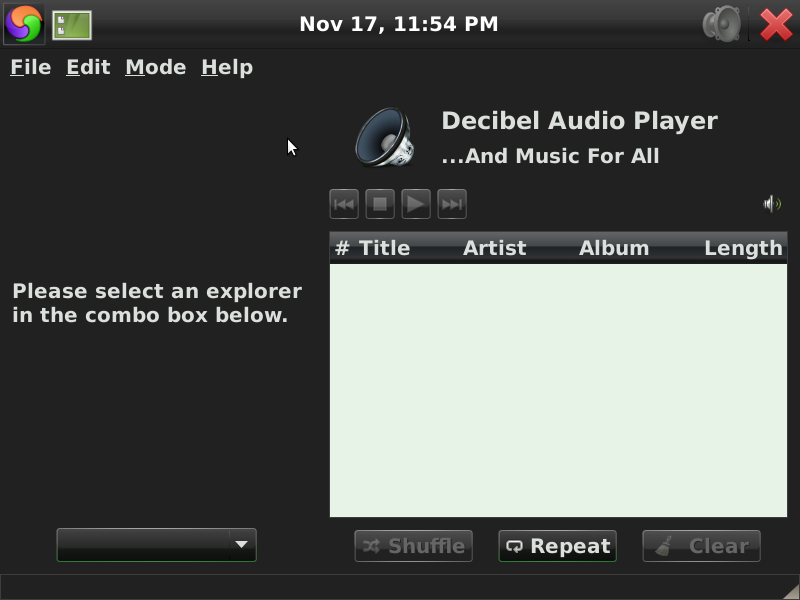The image size is (800, 600).
Task: Clear the playlist with Clear button
Action: point(702,546)
